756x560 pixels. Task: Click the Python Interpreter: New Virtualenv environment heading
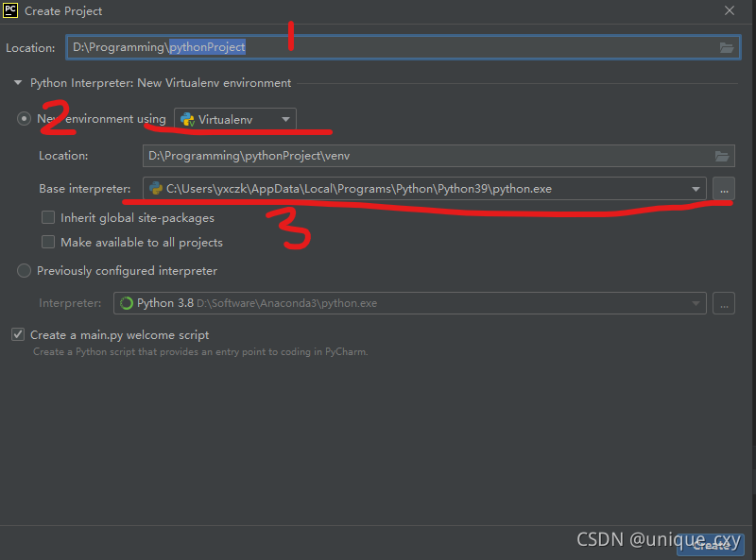pyautogui.click(x=161, y=83)
